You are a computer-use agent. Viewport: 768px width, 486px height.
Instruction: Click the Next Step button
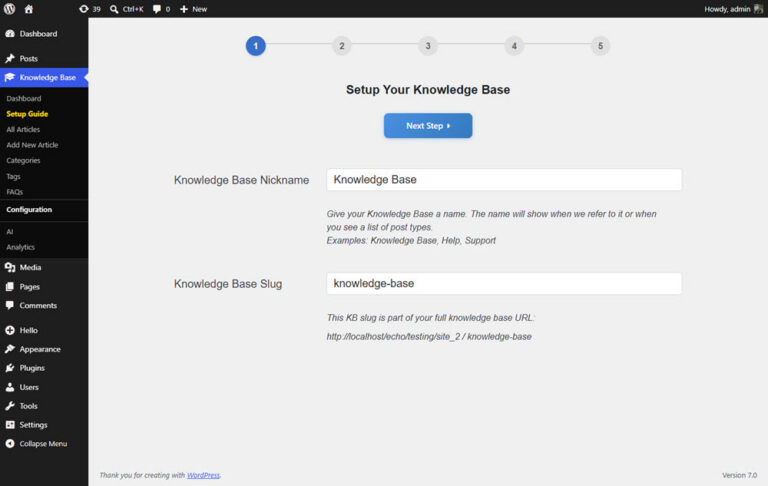point(428,126)
